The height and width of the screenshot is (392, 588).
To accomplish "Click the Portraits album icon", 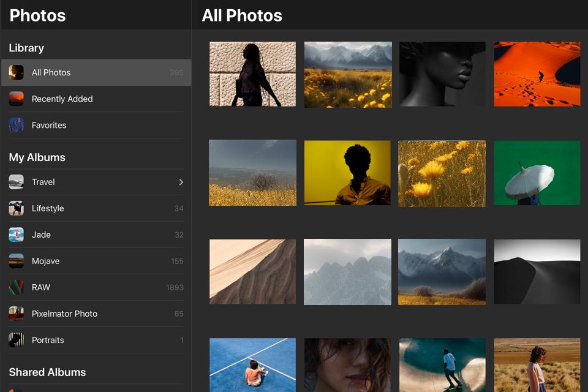I will pyautogui.click(x=16, y=340).
